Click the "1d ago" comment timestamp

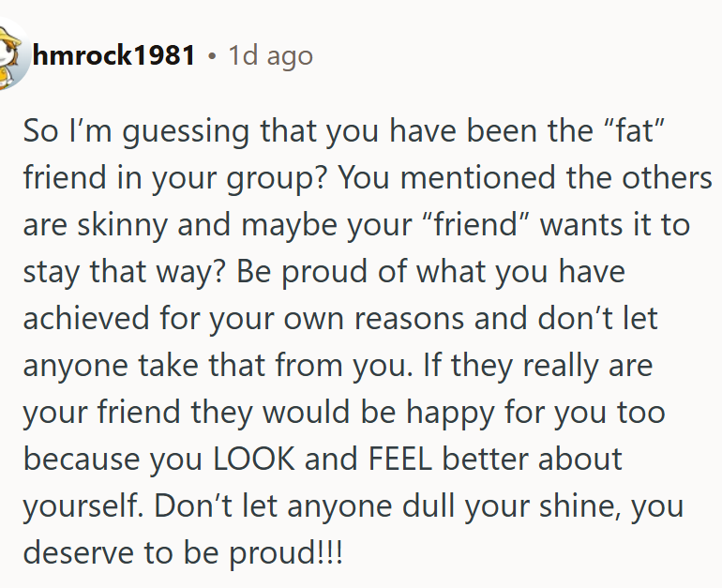coord(271,55)
